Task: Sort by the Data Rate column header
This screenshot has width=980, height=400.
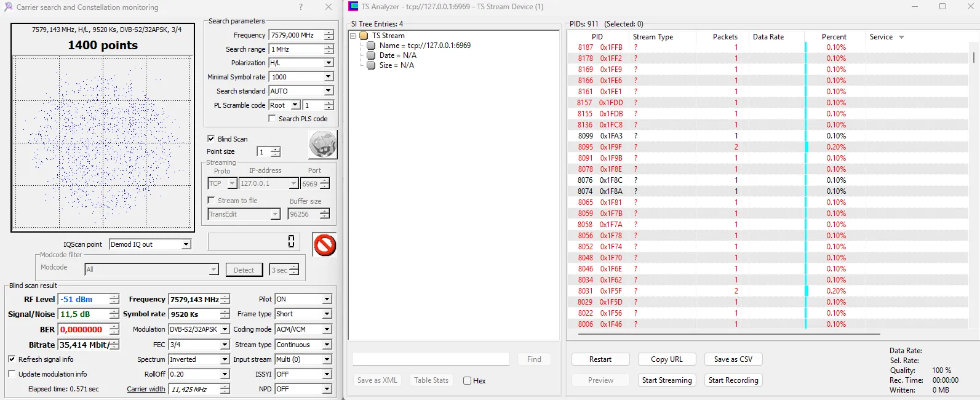Action: coord(768,37)
